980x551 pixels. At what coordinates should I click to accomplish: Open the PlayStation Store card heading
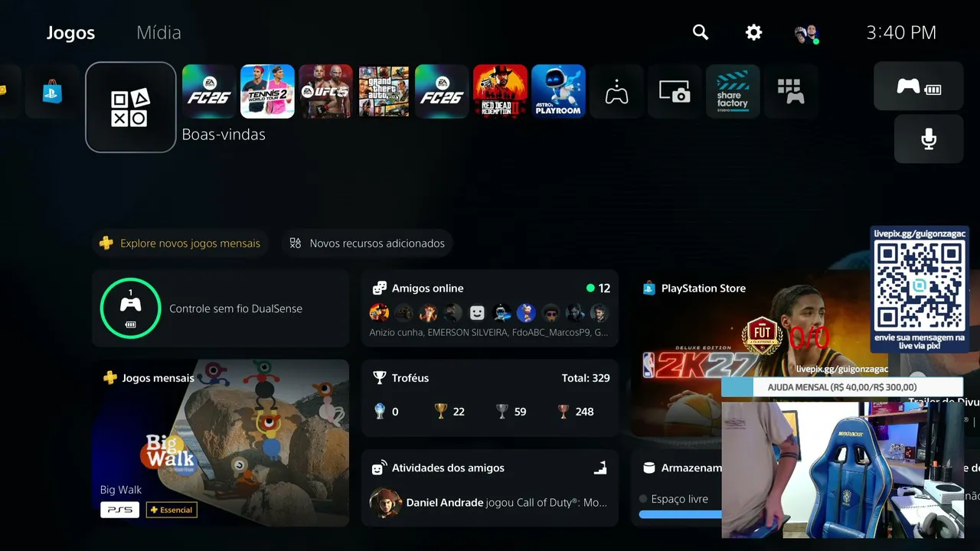(x=703, y=289)
